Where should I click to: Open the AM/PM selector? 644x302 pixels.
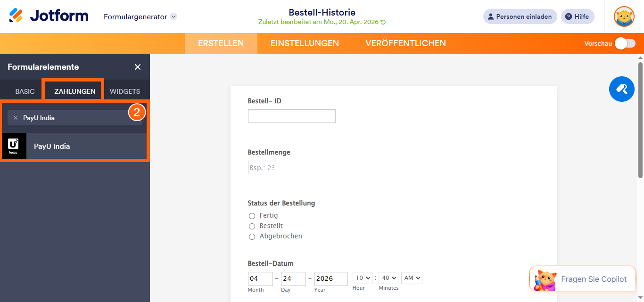point(411,278)
